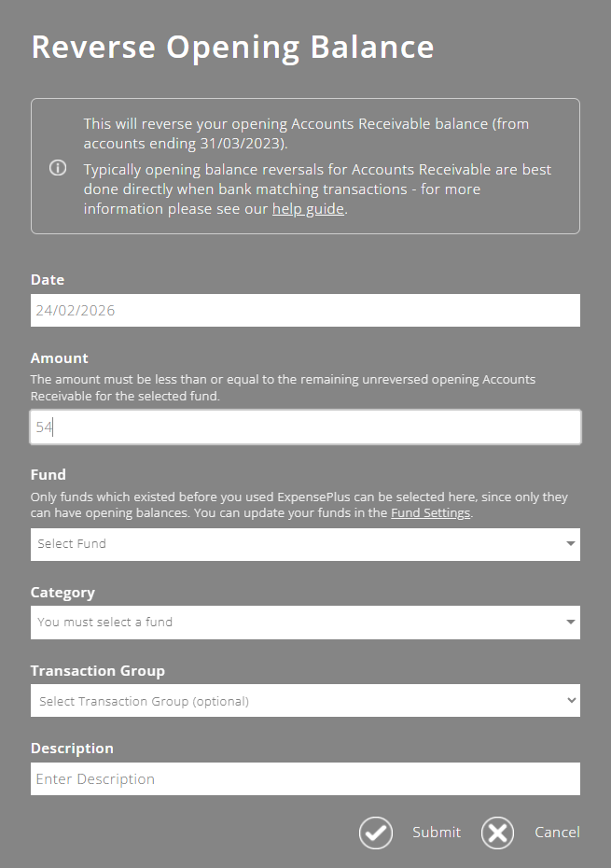Click the Cancel button
Image resolution: width=611 pixels, height=868 pixels.
[557, 833]
